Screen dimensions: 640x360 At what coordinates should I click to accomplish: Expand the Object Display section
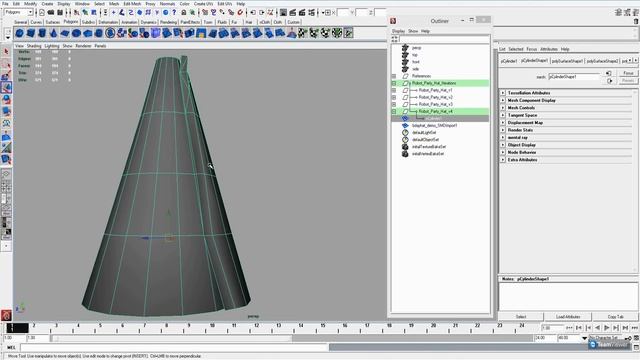click(503, 145)
